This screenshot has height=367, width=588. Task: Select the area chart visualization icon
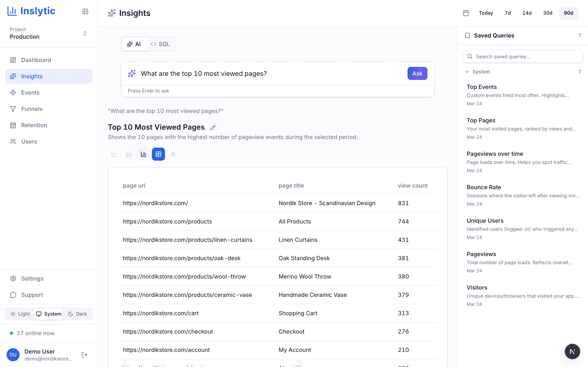[x=129, y=154]
